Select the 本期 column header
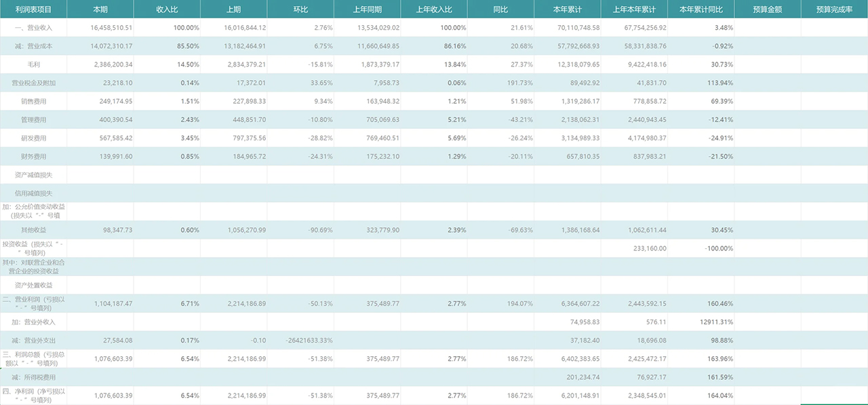 click(100, 10)
